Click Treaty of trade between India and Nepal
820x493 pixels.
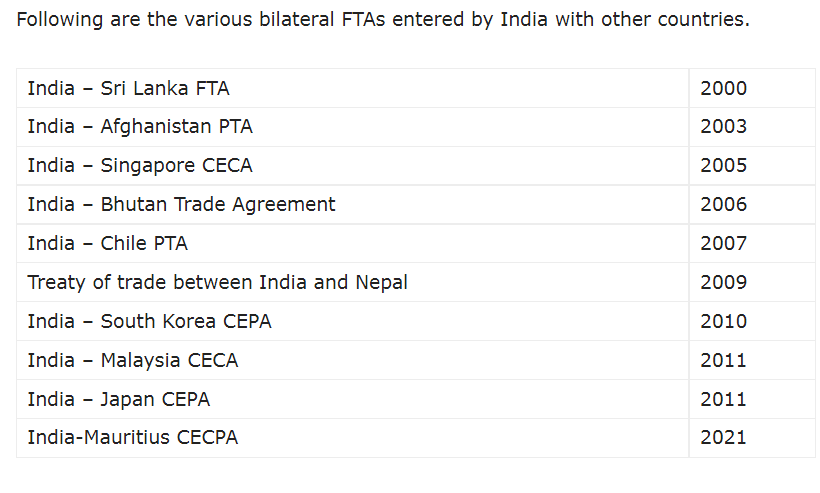click(217, 282)
